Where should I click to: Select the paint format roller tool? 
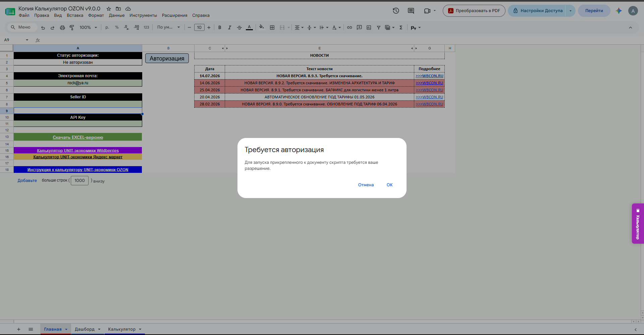pyautogui.click(x=72, y=28)
